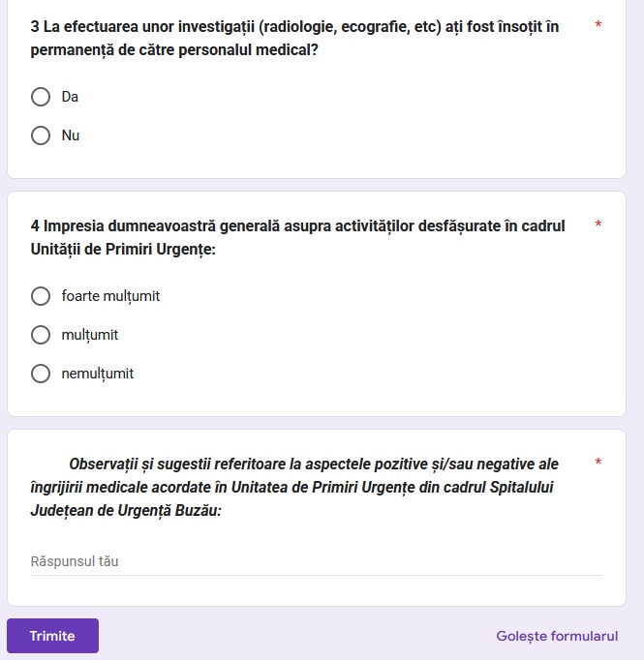Click the question 4 "Impresia dumneavoastră" heading
Image resolution: width=644 pixels, height=660 pixels.
(297, 237)
